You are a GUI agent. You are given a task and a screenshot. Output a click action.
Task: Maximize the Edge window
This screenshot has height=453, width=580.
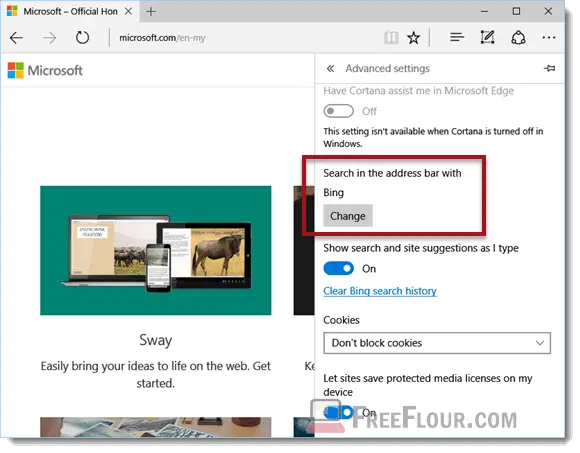[516, 11]
